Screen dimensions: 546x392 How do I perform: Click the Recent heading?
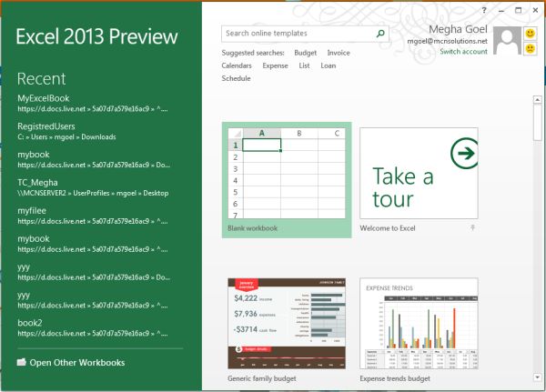click(42, 79)
